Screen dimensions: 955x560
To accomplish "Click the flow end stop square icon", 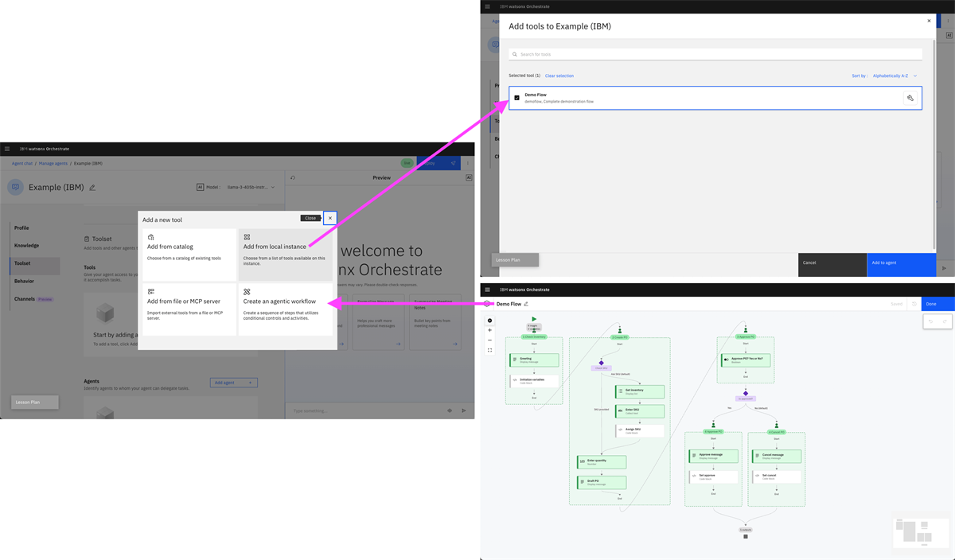I will coord(746,537).
